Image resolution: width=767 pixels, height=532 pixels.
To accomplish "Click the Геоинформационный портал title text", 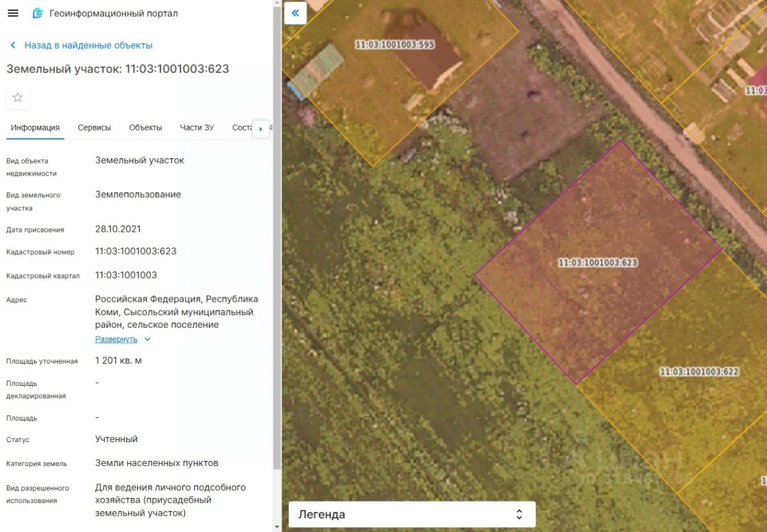I will point(114,13).
